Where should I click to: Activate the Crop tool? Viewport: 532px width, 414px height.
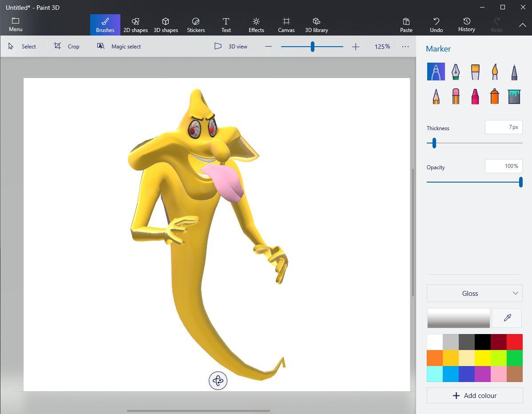tap(67, 46)
